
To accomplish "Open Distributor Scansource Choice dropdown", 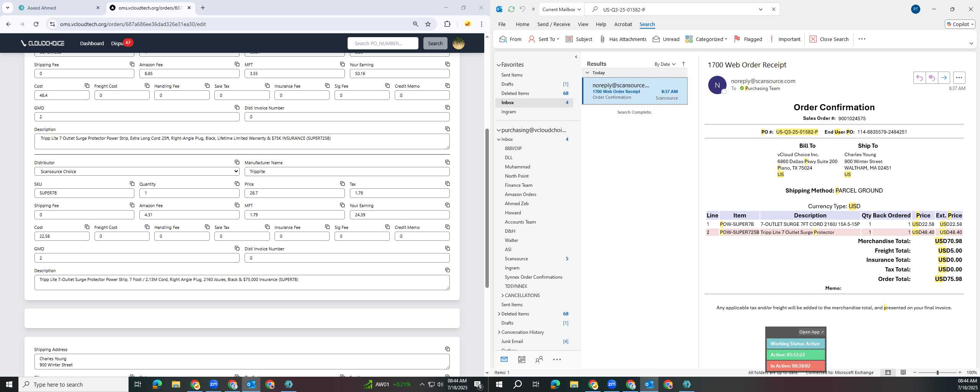I will [x=137, y=171].
